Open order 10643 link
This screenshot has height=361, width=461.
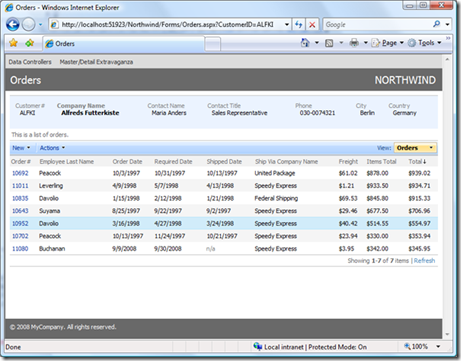pos(20,211)
